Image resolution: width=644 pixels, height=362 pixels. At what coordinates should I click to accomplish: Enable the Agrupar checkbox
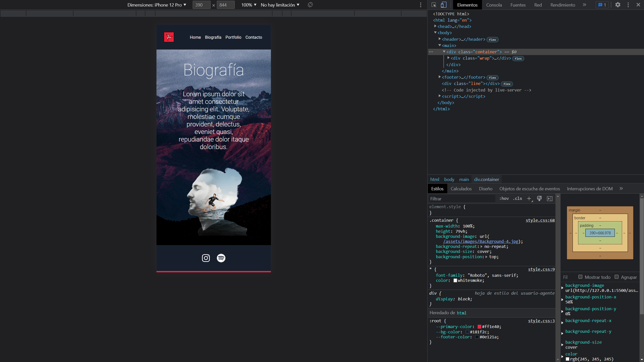pos(617,277)
